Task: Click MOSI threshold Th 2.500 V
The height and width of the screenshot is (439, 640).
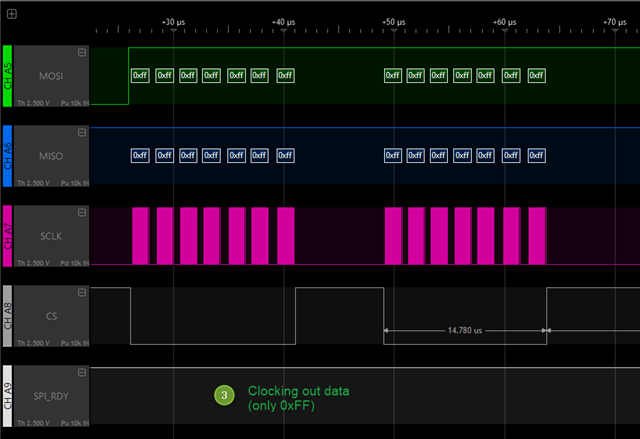Action: (x=33, y=103)
